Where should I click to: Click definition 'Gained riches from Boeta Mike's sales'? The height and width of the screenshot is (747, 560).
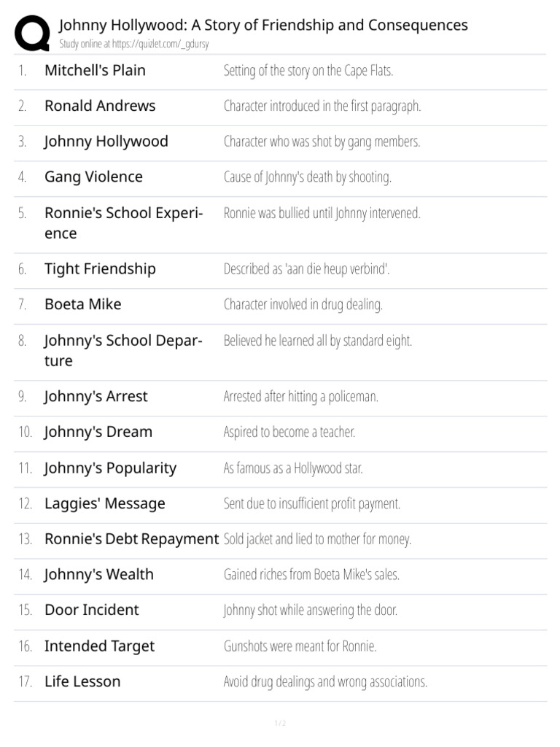pos(311,575)
